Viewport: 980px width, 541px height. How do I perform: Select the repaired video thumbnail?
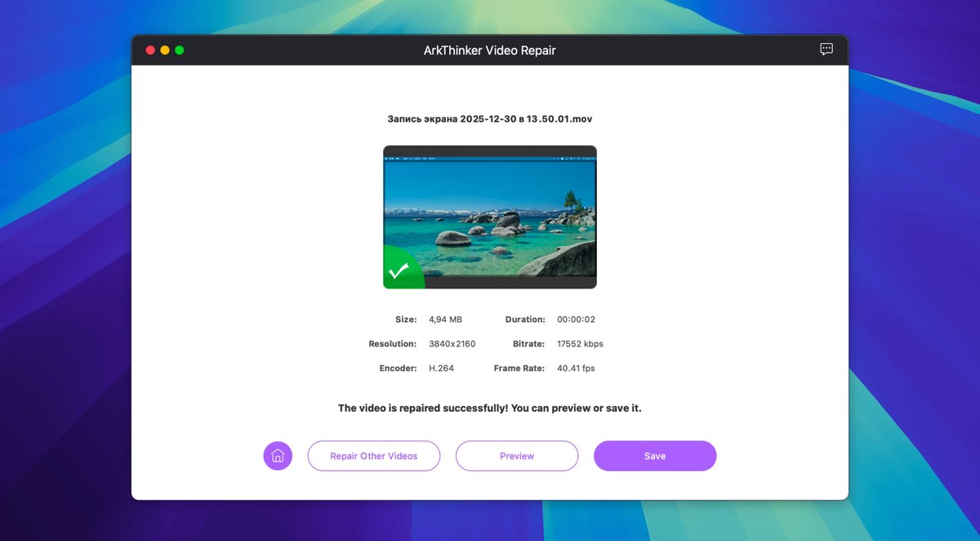(x=490, y=217)
